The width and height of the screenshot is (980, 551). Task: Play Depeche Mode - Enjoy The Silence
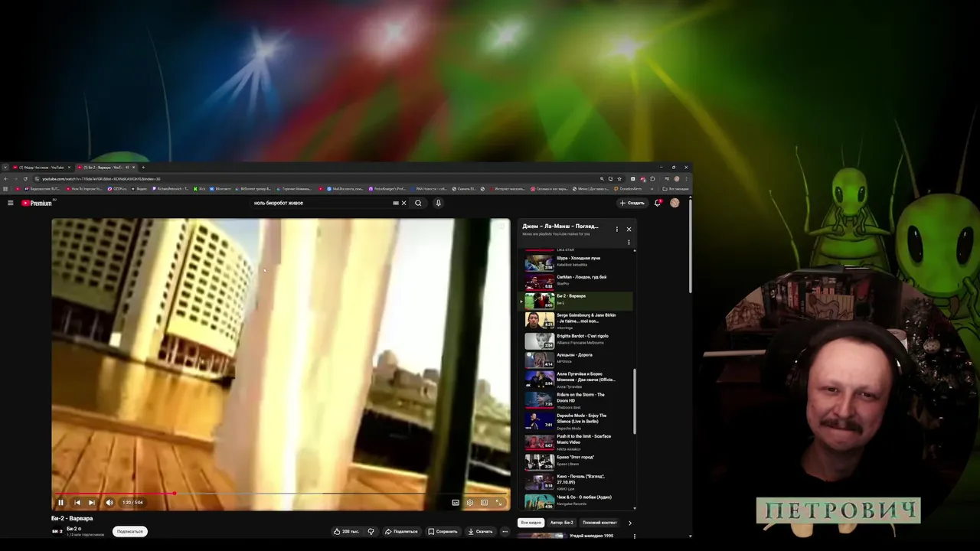pos(578,421)
